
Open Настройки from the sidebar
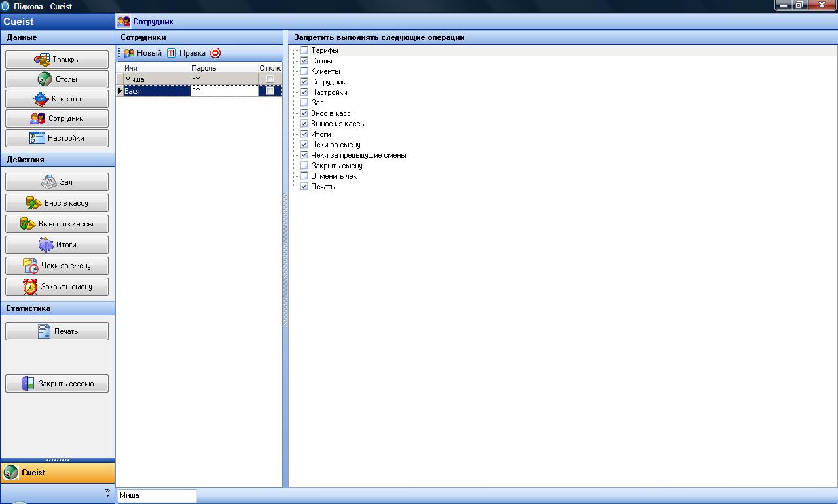pyautogui.click(x=57, y=138)
